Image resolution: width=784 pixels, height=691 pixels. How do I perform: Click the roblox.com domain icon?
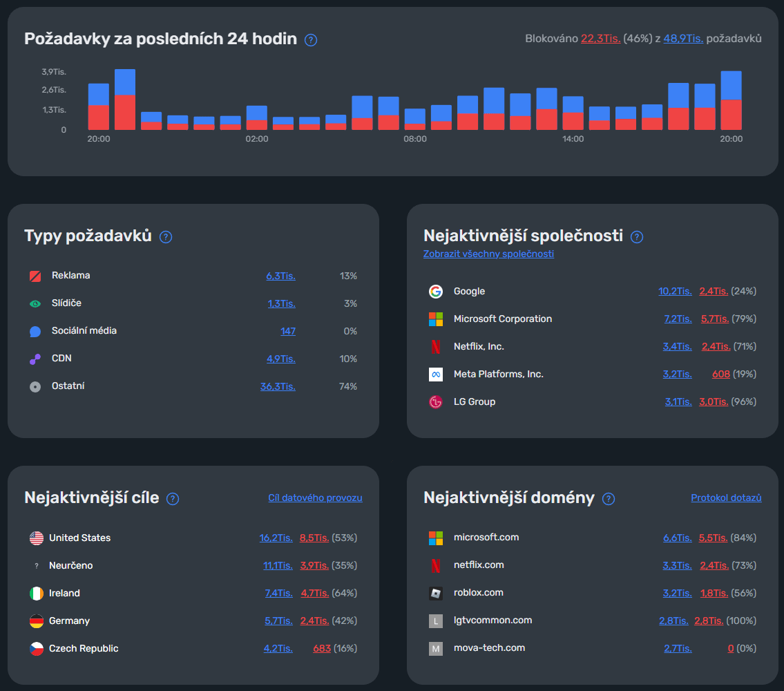click(x=435, y=594)
